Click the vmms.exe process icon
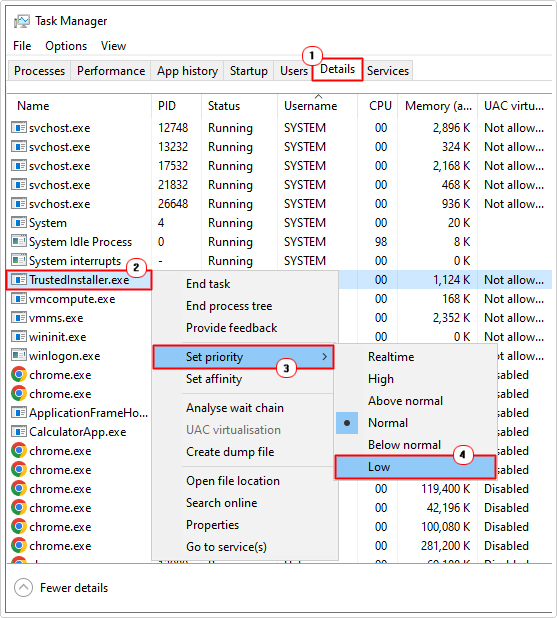 (x=19, y=317)
